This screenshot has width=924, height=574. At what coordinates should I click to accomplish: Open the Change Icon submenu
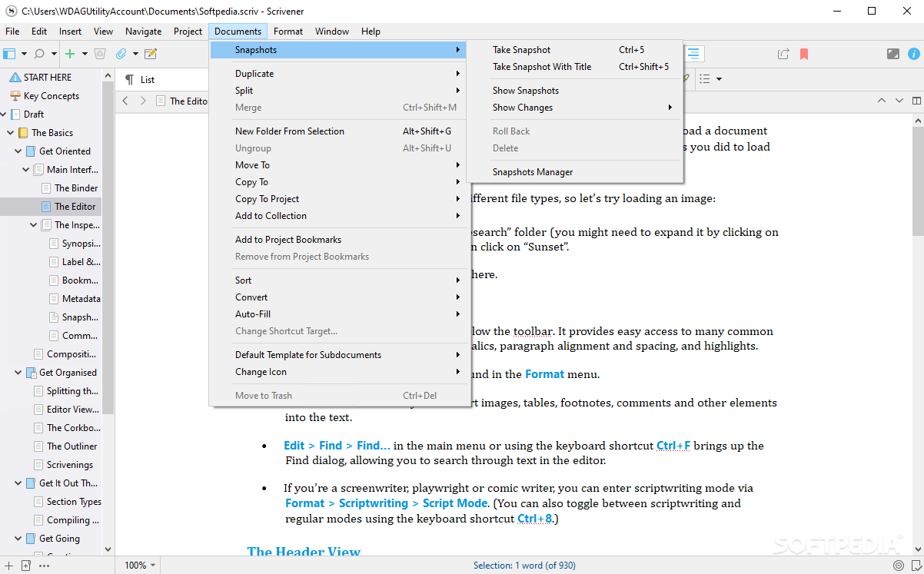pyautogui.click(x=340, y=372)
